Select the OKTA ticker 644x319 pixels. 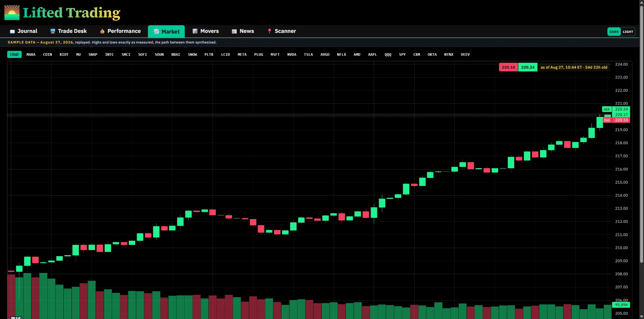[x=432, y=54]
